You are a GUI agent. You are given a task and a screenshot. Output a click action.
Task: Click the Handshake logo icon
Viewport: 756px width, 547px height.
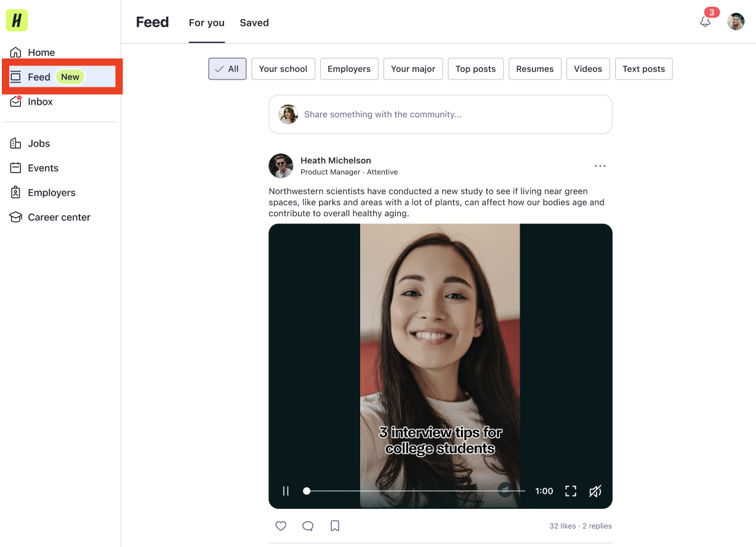point(17,21)
